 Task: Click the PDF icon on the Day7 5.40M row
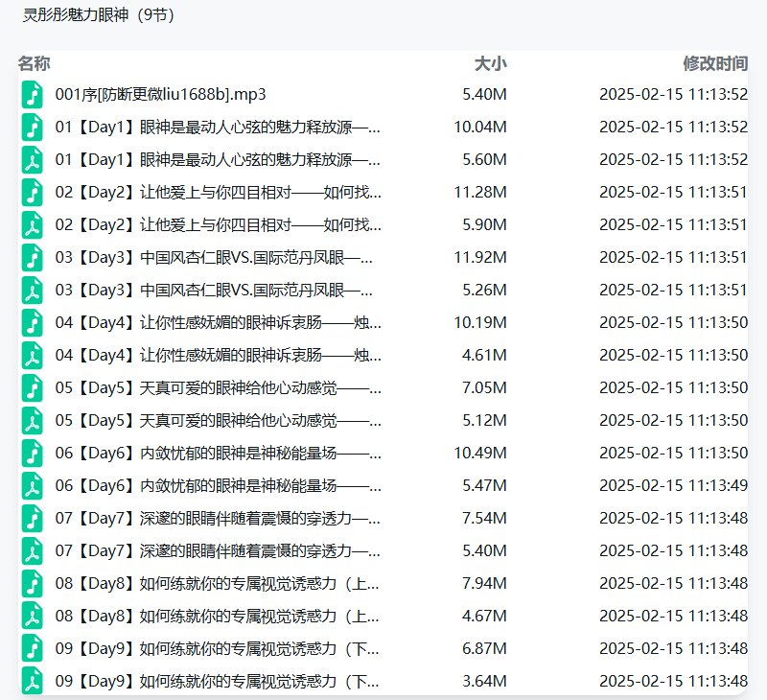coord(33,551)
